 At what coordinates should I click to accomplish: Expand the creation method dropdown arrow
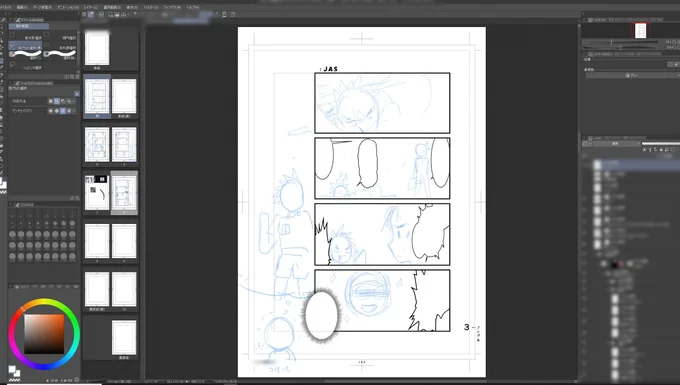click(x=74, y=101)
